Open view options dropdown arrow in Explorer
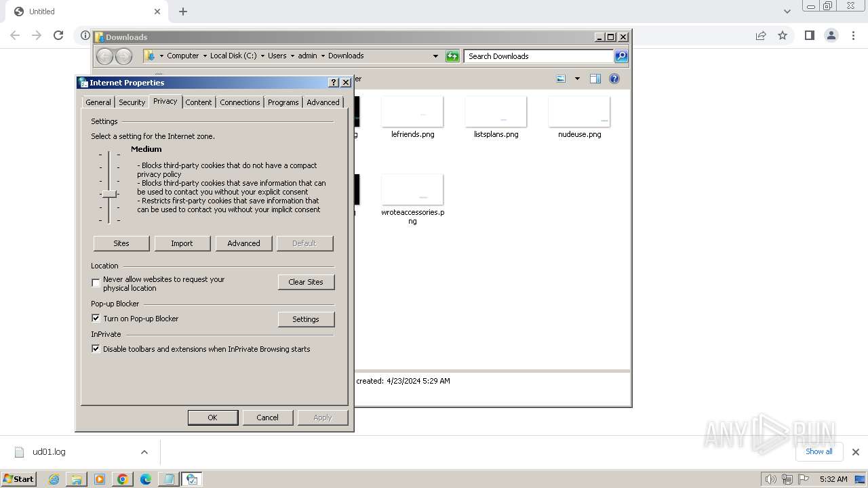Viewport: 868px width, 488px height. tap(577, 79)
